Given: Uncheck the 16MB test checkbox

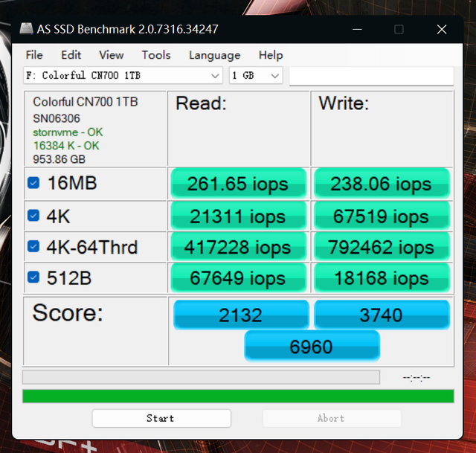Looking at the screenshot, I should pyautogui.click(x=33, y=183).
